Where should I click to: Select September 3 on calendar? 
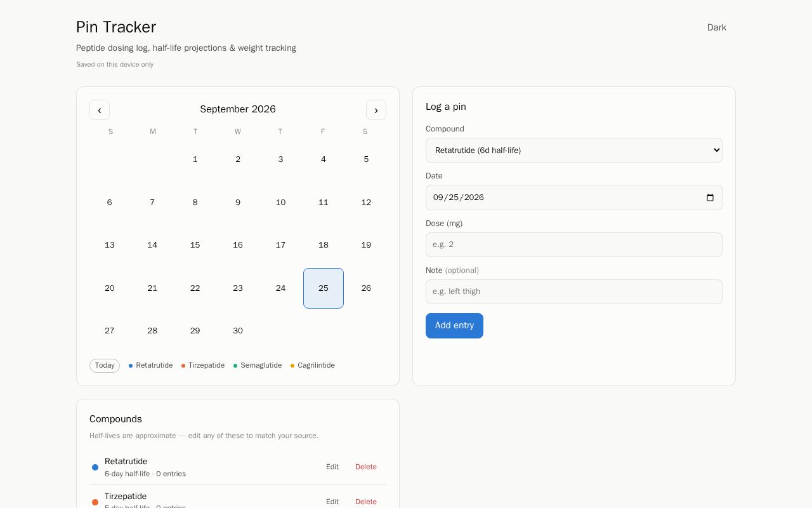pyautogui.click(x=280, y=159)
